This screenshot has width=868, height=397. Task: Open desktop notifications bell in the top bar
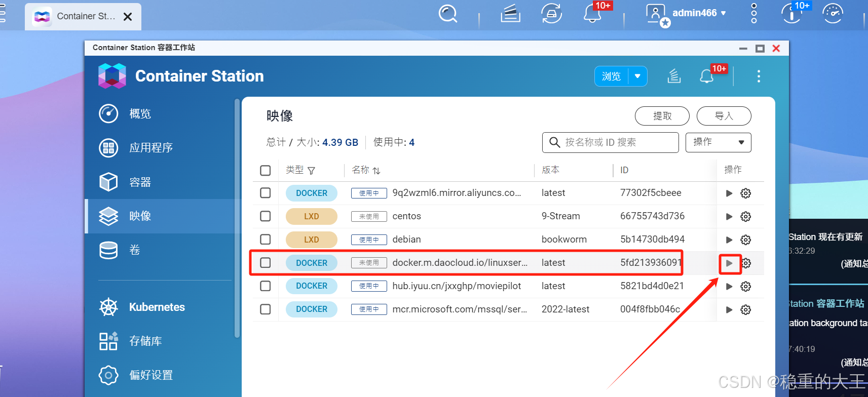tap(592, 14)
